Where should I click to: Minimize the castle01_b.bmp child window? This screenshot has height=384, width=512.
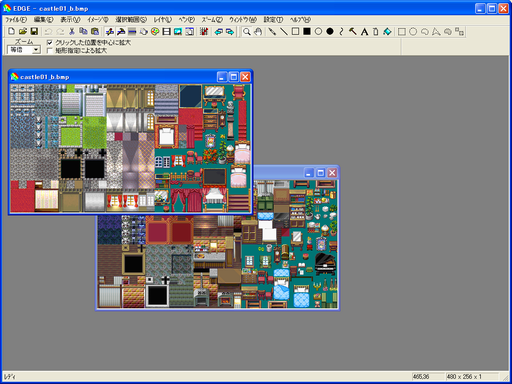tap(222, 77)
